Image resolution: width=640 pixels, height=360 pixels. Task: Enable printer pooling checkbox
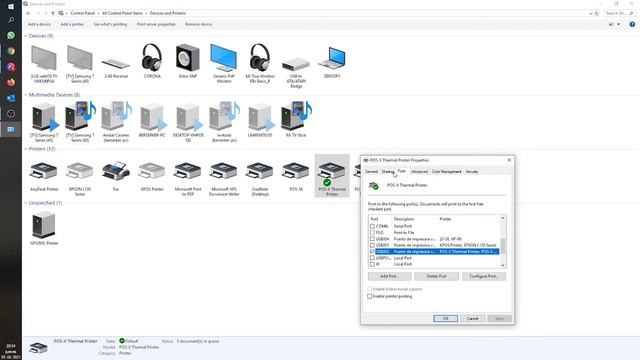pos(370,296)
